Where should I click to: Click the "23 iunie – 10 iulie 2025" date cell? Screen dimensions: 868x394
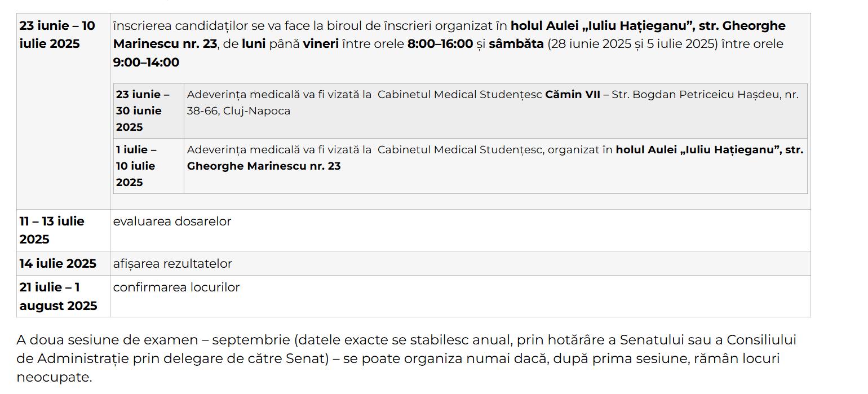[x=57, y=35]
